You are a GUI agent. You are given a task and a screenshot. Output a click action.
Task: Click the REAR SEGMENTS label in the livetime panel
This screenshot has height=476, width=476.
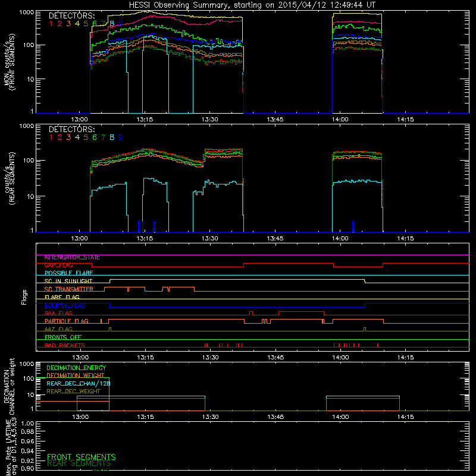79,464
